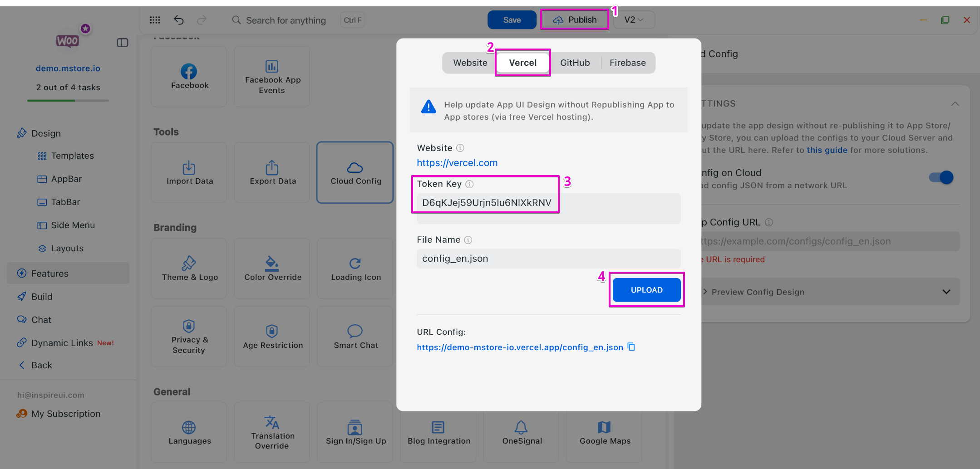
Task: Switch to the Firebase tab
Action: click(627, 63)
